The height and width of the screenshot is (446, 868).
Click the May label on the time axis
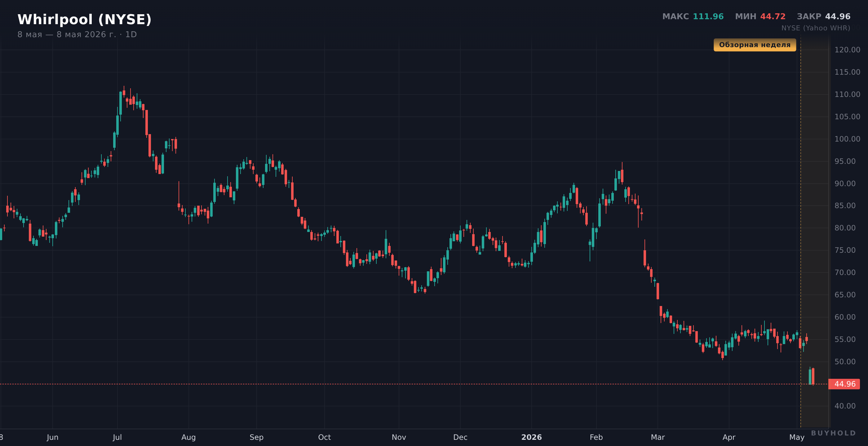[x=797, y=437]
